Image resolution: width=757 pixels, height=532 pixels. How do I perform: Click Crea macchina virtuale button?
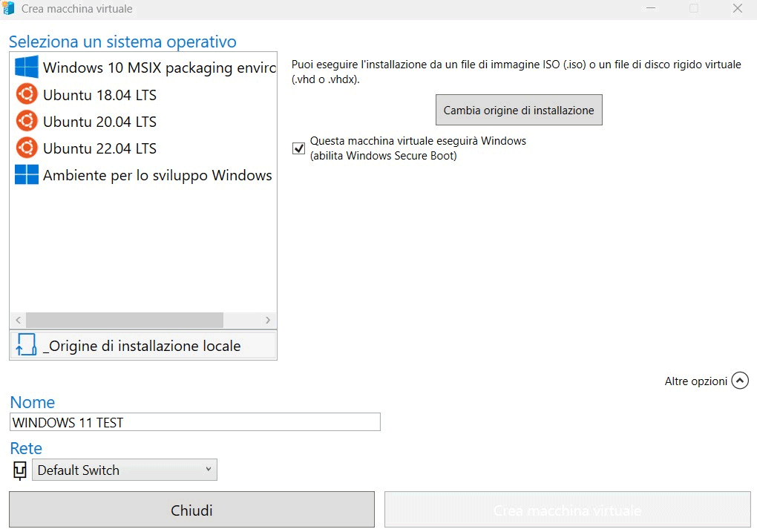tap(567, 510)
